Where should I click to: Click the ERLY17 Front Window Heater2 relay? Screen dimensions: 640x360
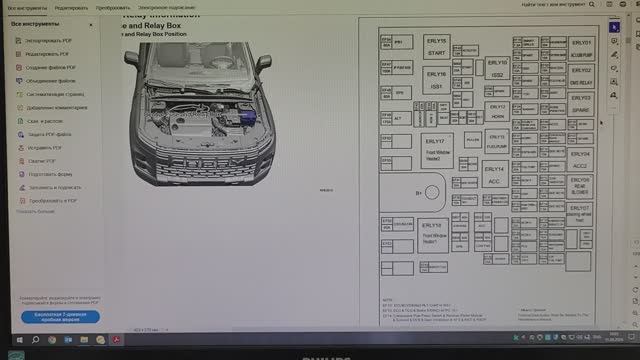437,151
